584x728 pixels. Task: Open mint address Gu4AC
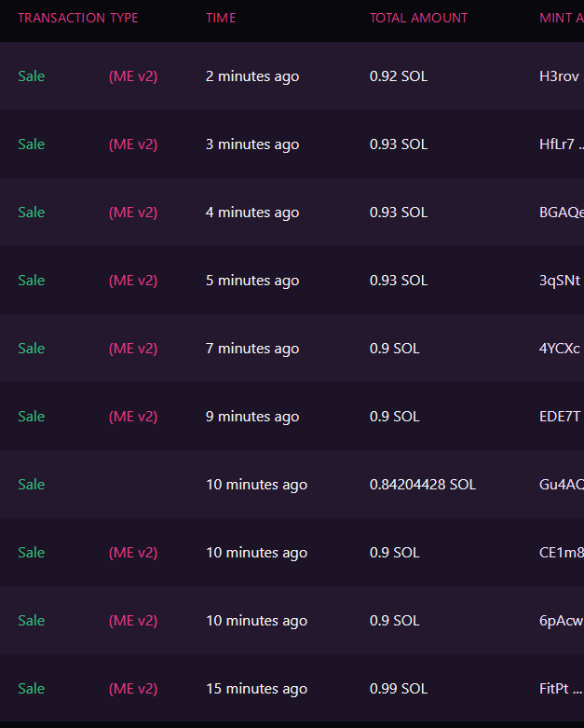[562, 485]
